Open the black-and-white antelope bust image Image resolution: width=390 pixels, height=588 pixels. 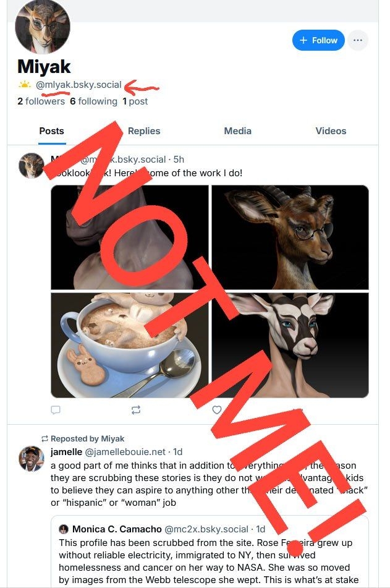(x=290, y=345)
